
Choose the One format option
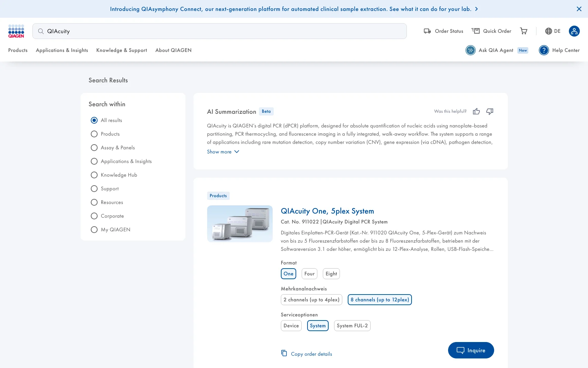coord(288,274)
